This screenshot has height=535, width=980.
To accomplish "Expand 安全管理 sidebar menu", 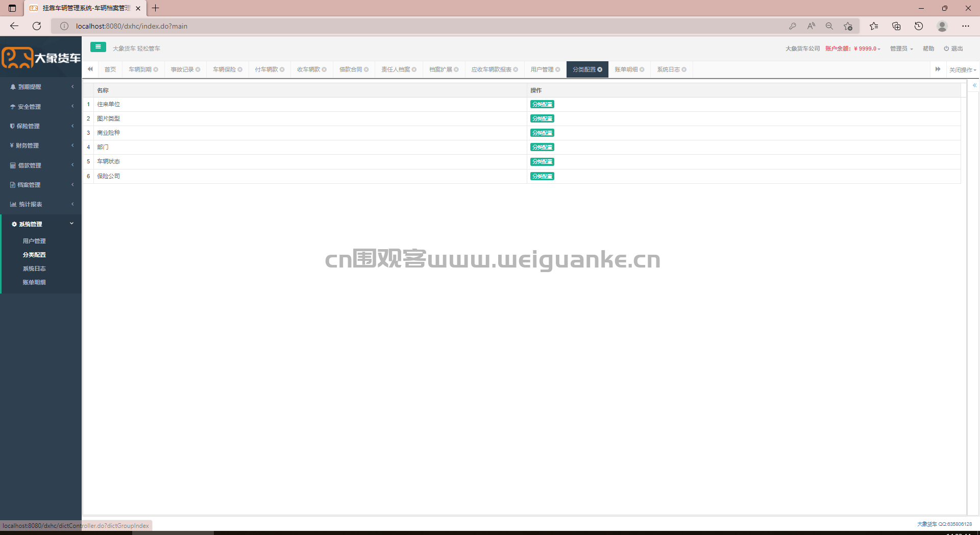I will tap(41, 107).
